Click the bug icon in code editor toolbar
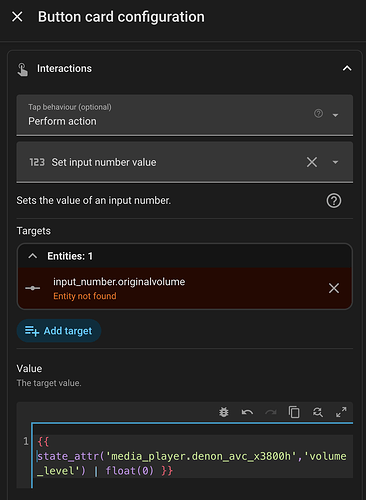 (224, 412)
